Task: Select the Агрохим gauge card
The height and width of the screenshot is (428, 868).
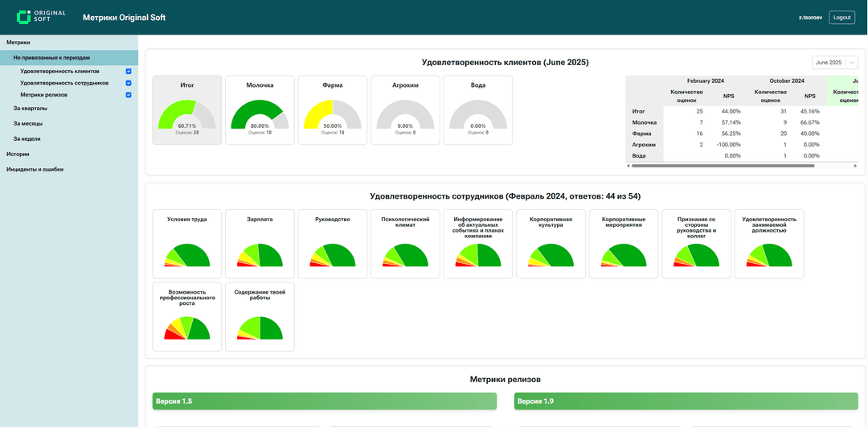Action: click(405, 110)
